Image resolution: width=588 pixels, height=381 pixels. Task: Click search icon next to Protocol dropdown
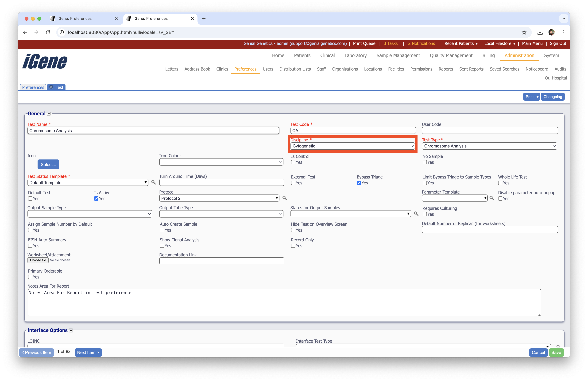[285, 198]
